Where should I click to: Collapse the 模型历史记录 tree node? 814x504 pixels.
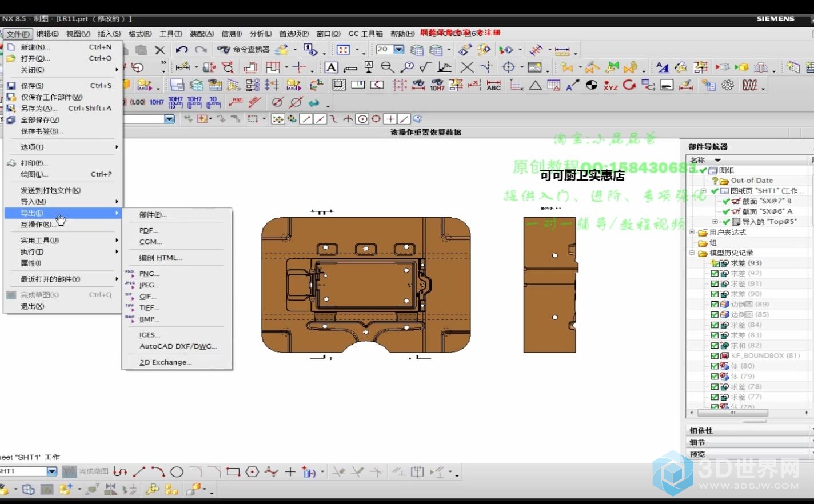692,253
